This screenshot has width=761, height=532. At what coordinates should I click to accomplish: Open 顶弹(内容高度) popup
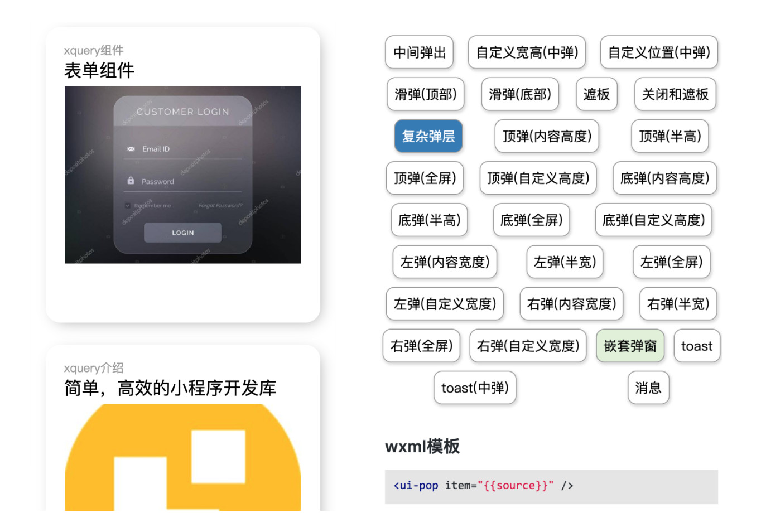coord(547,136)
